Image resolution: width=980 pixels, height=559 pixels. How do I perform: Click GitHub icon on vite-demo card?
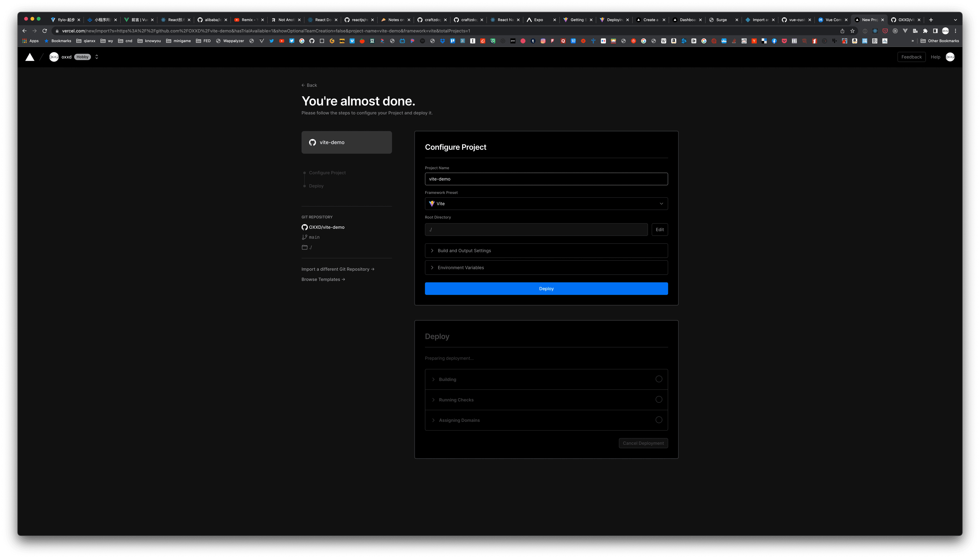click(x=312, y=142)
